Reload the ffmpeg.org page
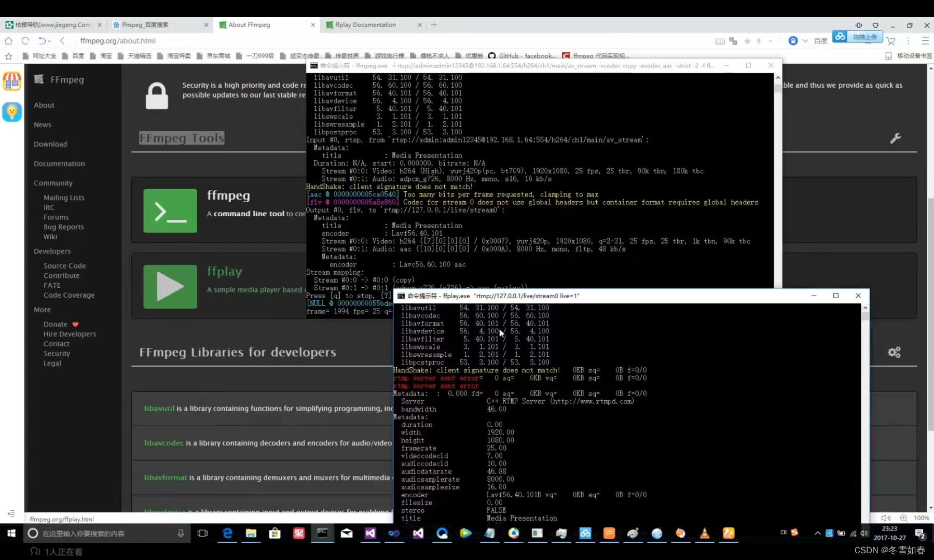 (25, 40)
